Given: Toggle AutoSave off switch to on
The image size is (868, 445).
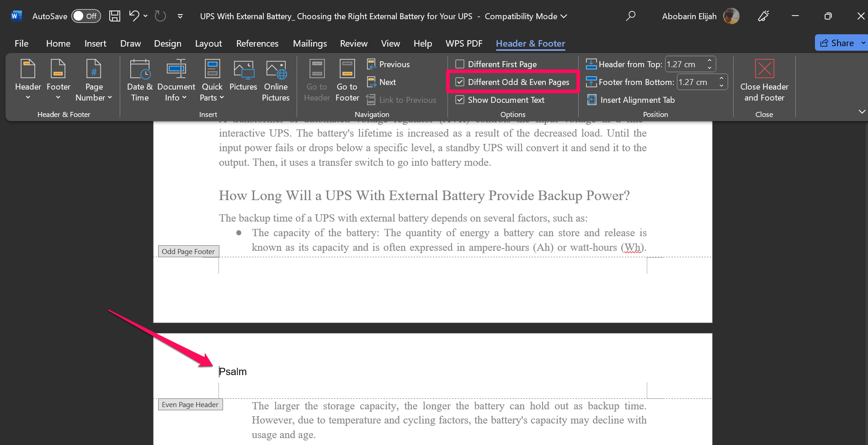Looking at the screenshot, I should click(x=86, y=16).
